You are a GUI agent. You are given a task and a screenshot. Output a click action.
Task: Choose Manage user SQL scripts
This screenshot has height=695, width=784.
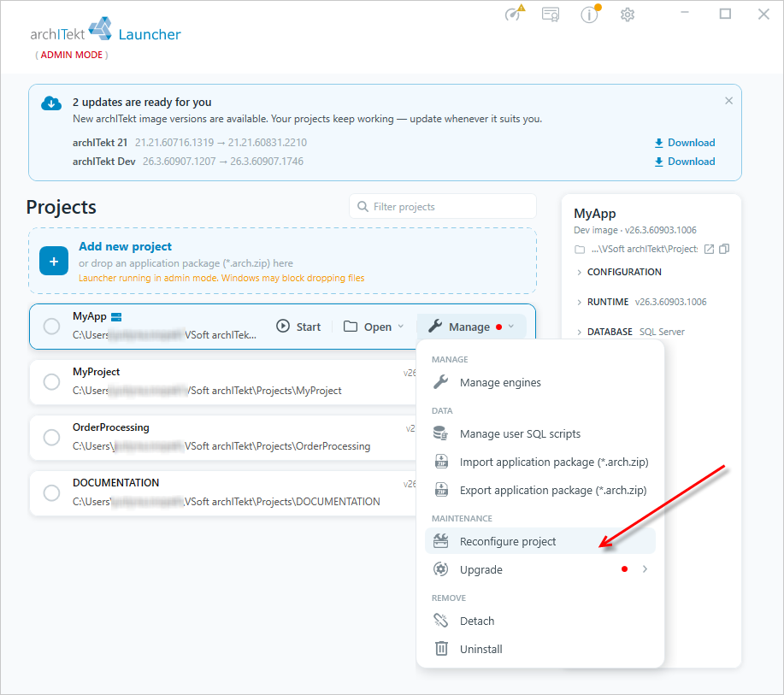[x=540, y=434]
